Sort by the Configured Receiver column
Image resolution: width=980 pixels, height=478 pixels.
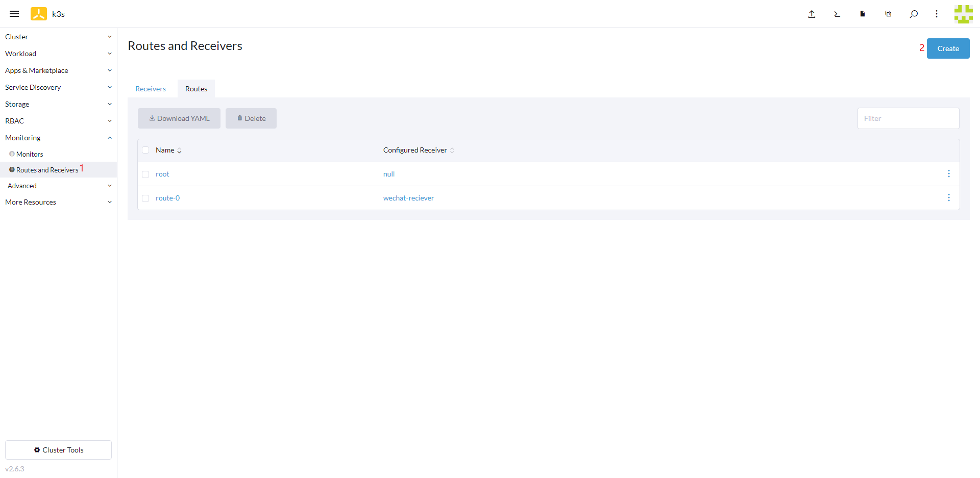(419, 150)
